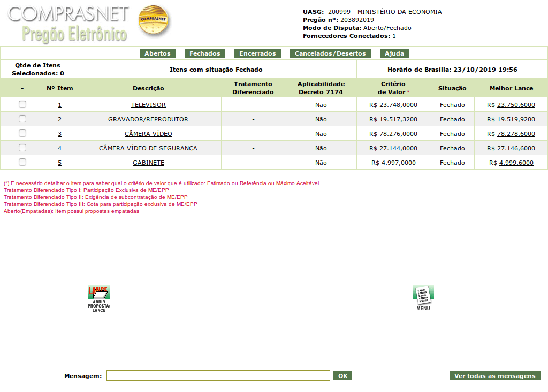Click the Pregão nº 203892019 text
The image size is (548, 392).
click(x=338, y=20)
